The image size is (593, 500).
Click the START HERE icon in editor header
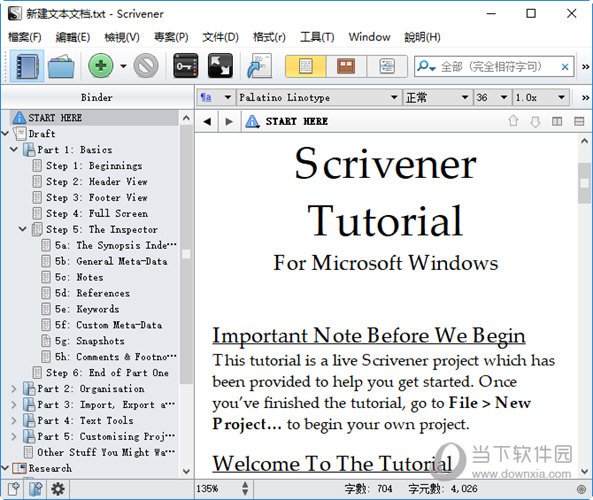252,121
